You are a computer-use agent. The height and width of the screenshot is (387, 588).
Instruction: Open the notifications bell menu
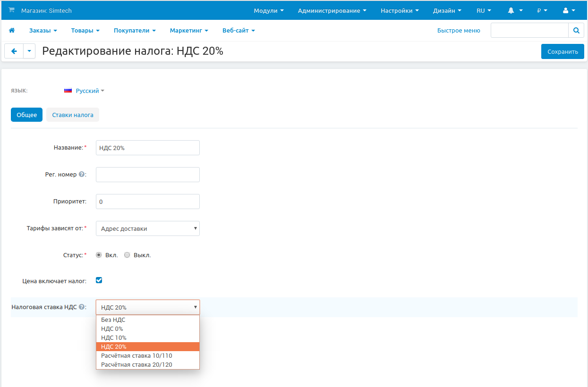(515, 10)
